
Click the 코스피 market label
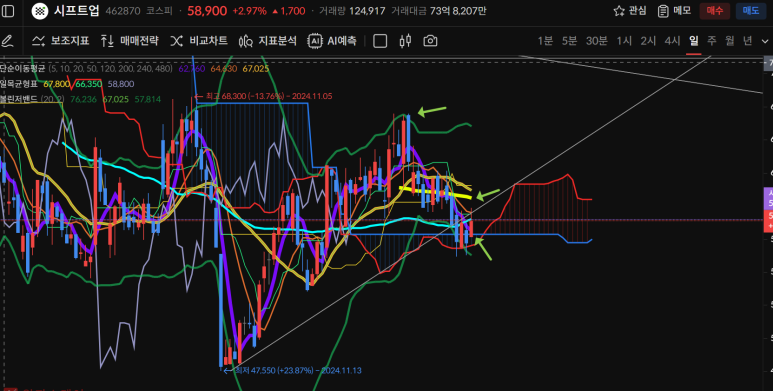tap(158, 11)
